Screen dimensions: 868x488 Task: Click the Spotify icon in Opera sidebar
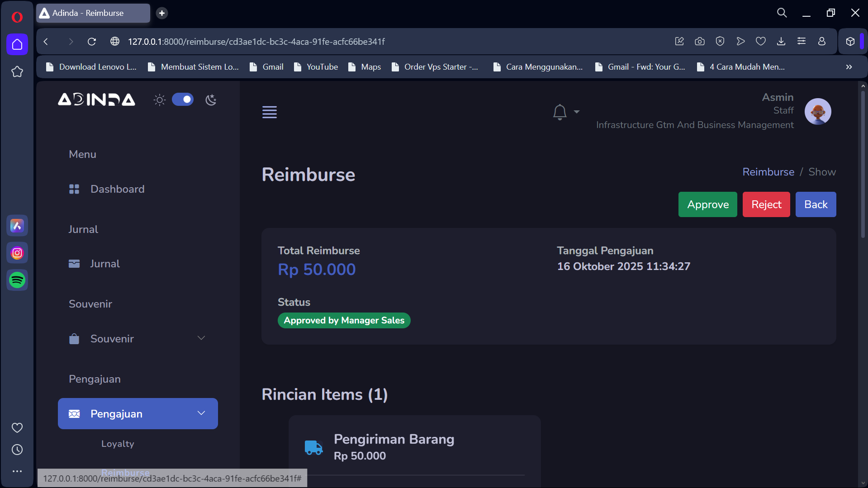(17, 280)
